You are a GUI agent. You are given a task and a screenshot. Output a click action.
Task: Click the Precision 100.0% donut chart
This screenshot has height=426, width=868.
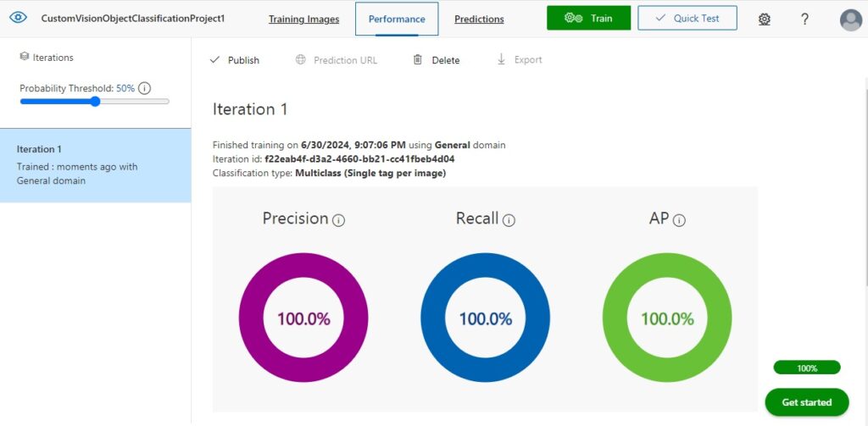pos(303,318)
